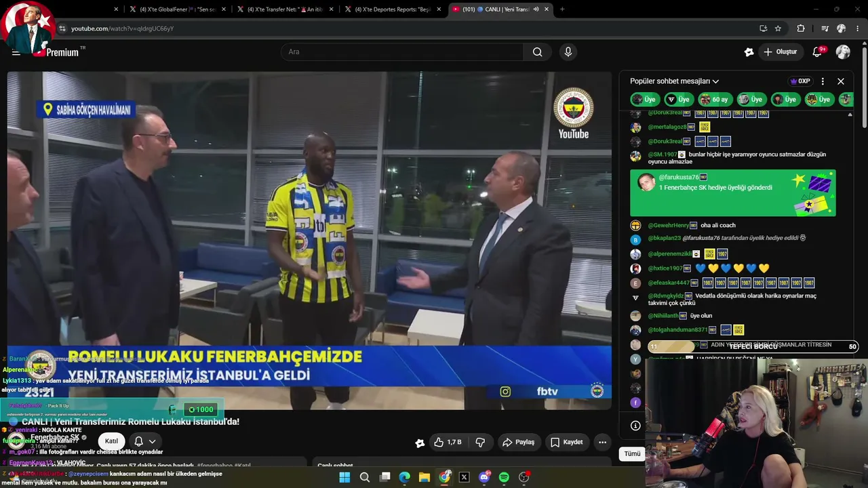Open @farukusta76 gift membership message
Screen dimensions: 868x488
tap(732, 193)
